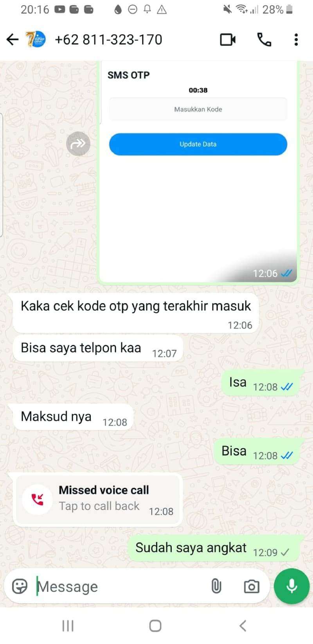Image resolution: width=313 pixels, height=644 pixels.
Task: Open the three-dot more options menu
Action: pyautogui.click(x=296, y=40)
